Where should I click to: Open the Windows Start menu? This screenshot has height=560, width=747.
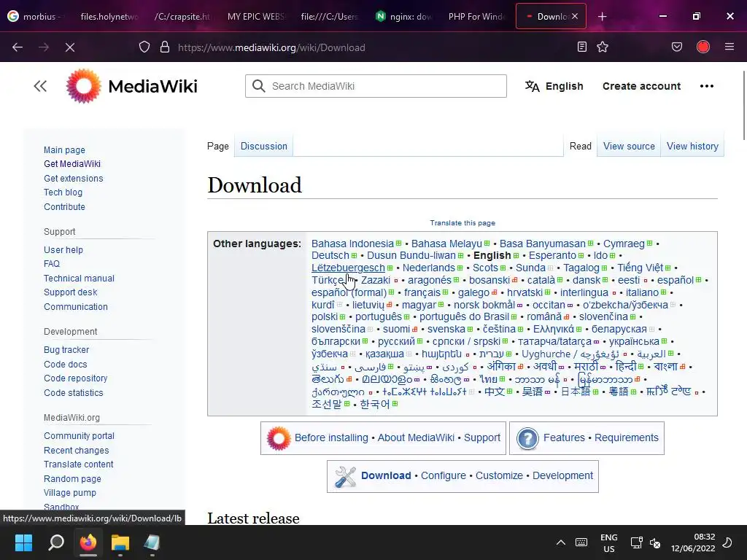pos(23,542)
